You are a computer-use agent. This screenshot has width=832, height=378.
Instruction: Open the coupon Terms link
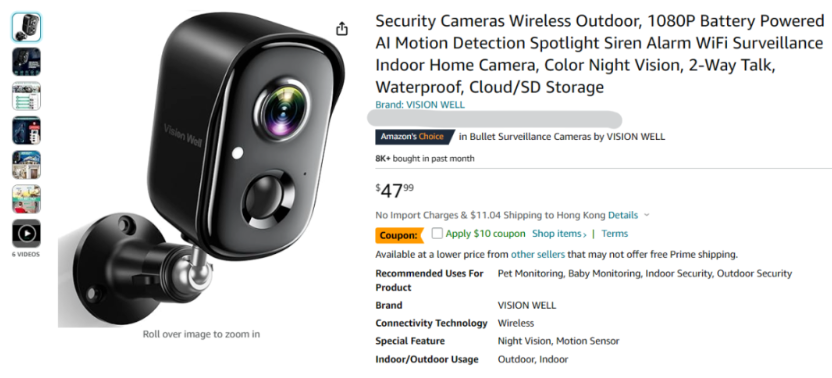coord(614,234)
